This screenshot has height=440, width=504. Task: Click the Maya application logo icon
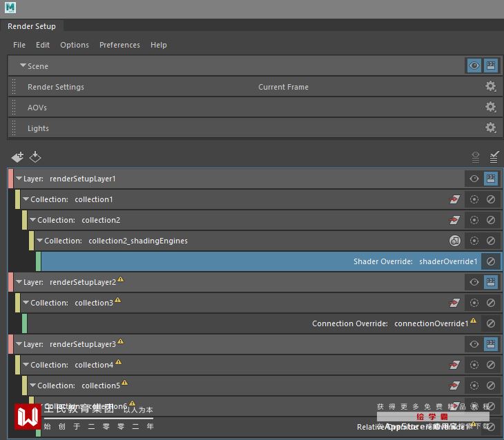tap(10, 8)
